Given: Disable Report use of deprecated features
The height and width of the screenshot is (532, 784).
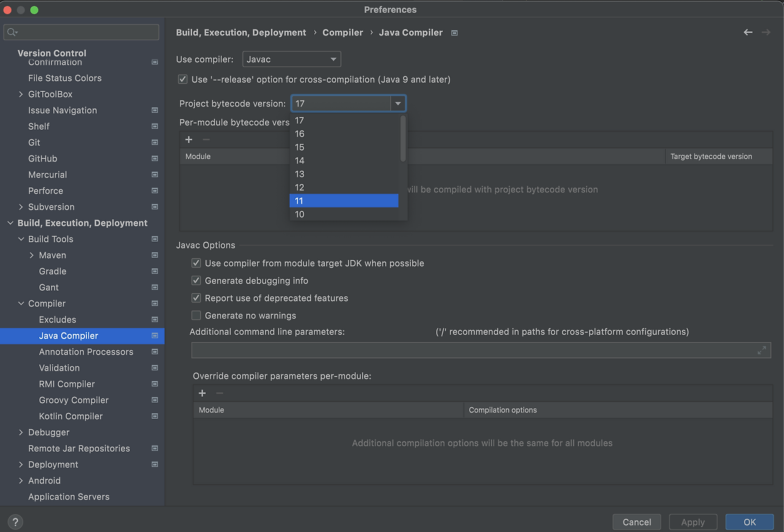Looking at the screenshot, I should click(x=197, y=298).
